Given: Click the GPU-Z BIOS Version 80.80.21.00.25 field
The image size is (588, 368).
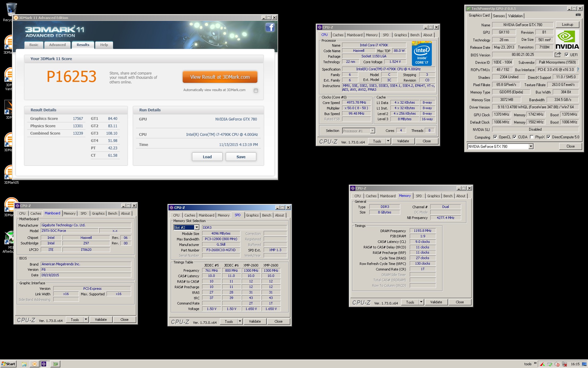Looking at the screenshot, I should pyautogui.click(x=523, y=55).
